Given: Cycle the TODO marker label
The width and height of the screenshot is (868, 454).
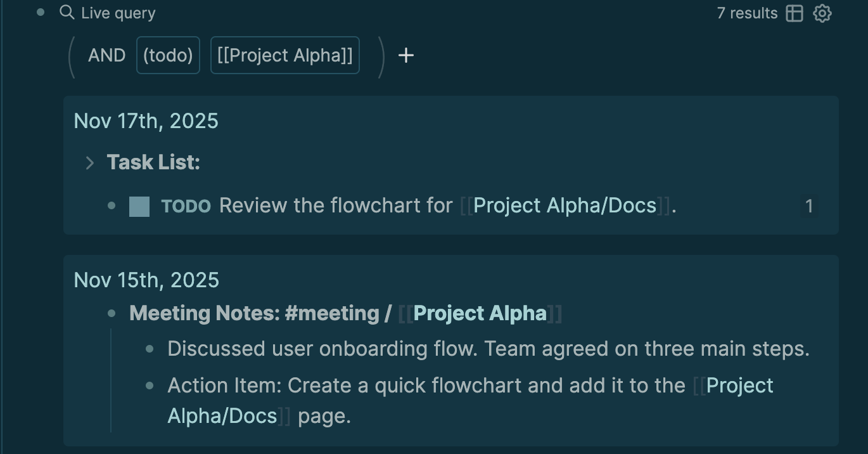Looking at the screenshot, I should 186,207.
